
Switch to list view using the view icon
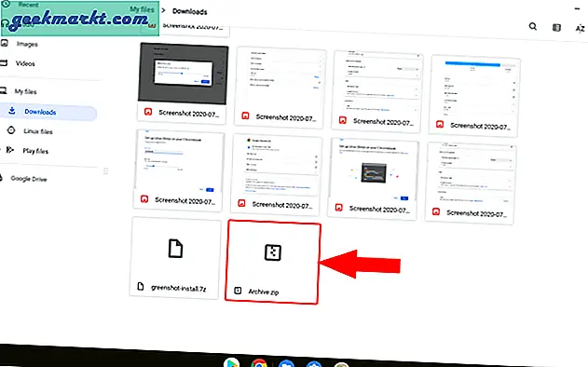(x=556, y=27)
